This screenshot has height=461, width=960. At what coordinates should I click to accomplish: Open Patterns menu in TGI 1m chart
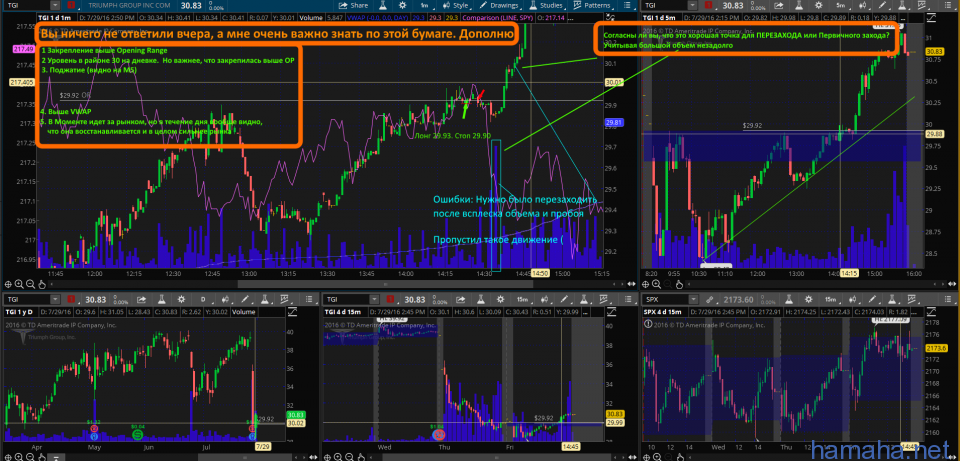click(x=594, y=6)
